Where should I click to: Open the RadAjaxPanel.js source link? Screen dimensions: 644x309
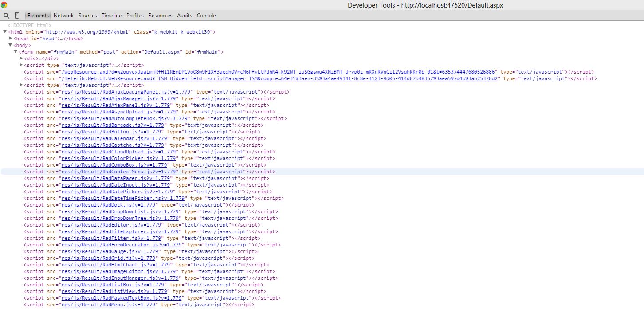(116, 105)
